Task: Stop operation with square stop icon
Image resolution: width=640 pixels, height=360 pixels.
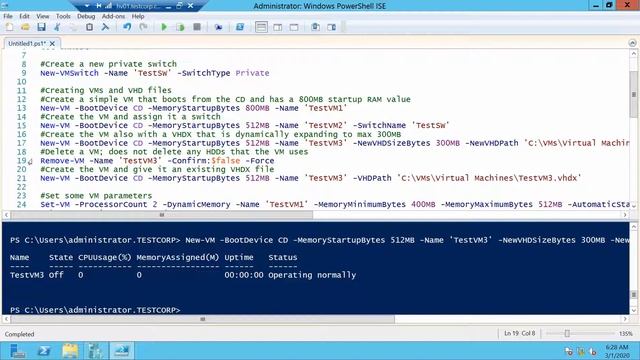Action: coord(197,27)
